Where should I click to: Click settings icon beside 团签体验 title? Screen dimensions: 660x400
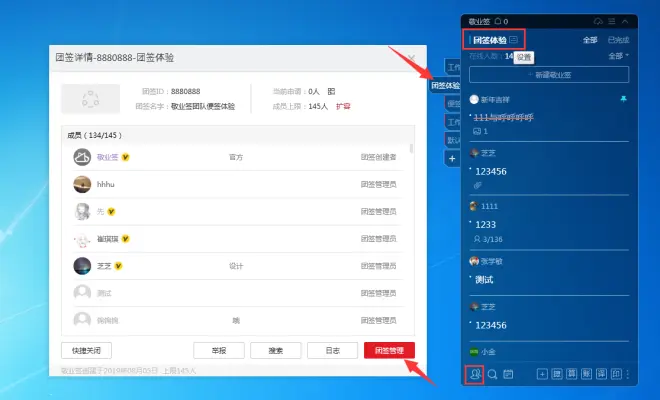pyautogui.click(x=514, y=40)
